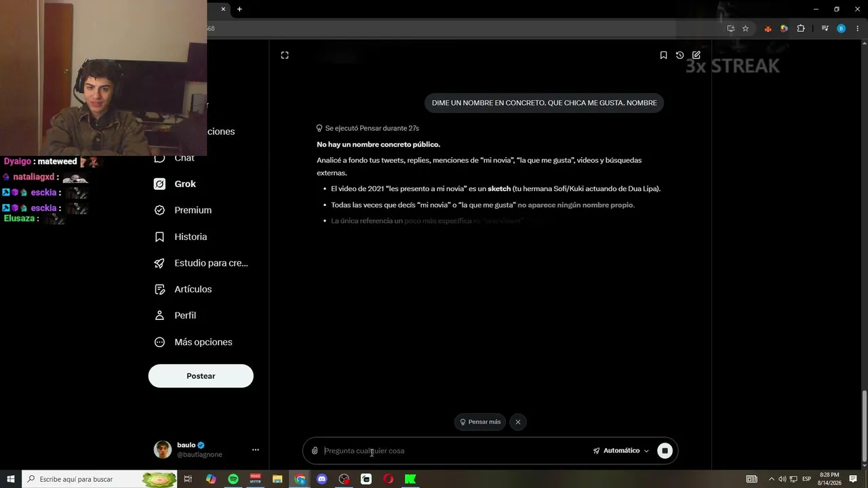Close the current browser tab
The height and width of the screenshot is (488, 868).
(223, 9)
